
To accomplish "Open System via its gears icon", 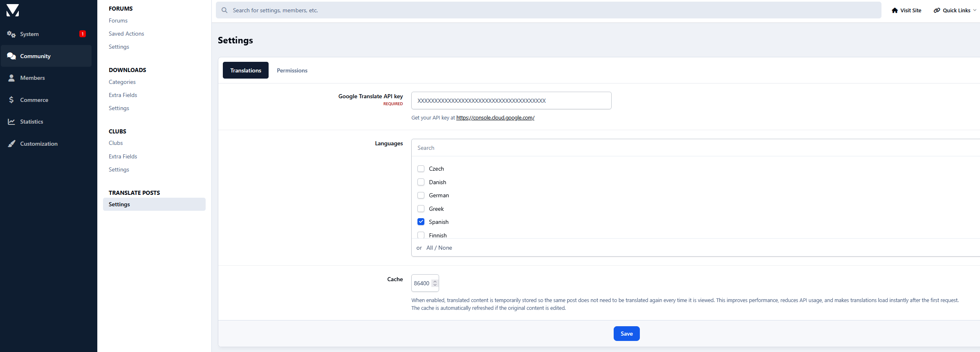I will pyautogui.click(x=11, y=34).
